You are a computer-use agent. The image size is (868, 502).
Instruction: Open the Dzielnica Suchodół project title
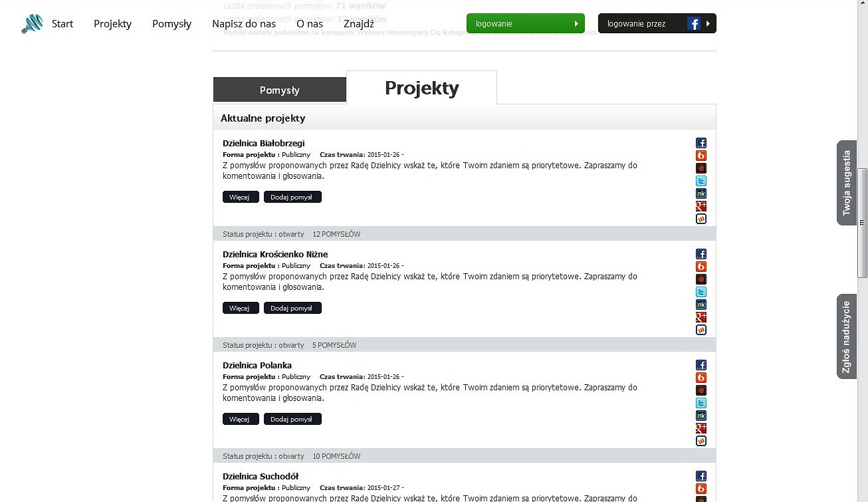[261, 476]
